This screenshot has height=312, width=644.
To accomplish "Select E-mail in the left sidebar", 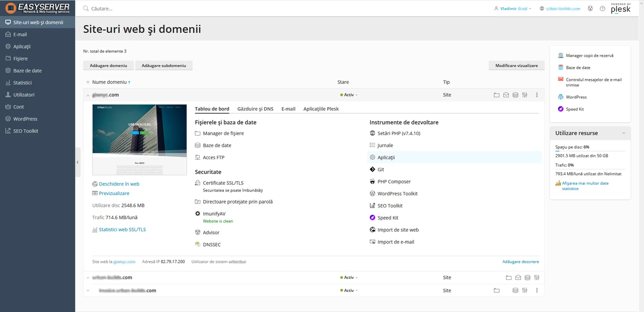I will tap(20, 34).
